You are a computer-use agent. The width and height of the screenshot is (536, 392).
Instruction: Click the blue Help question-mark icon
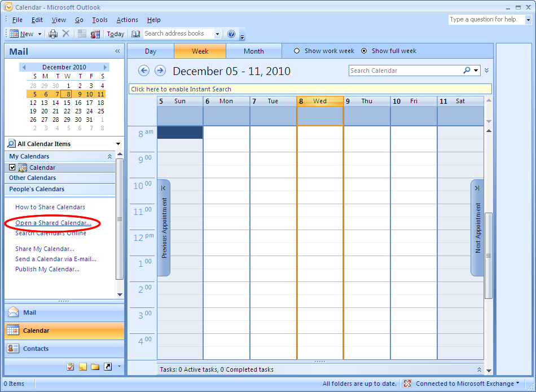pos(231,33)
